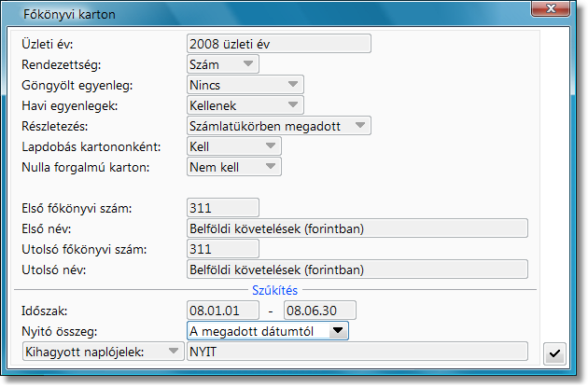Select the Utolsó név text field
The height and width of the screenshot is (387, 588).
point(357,270)
